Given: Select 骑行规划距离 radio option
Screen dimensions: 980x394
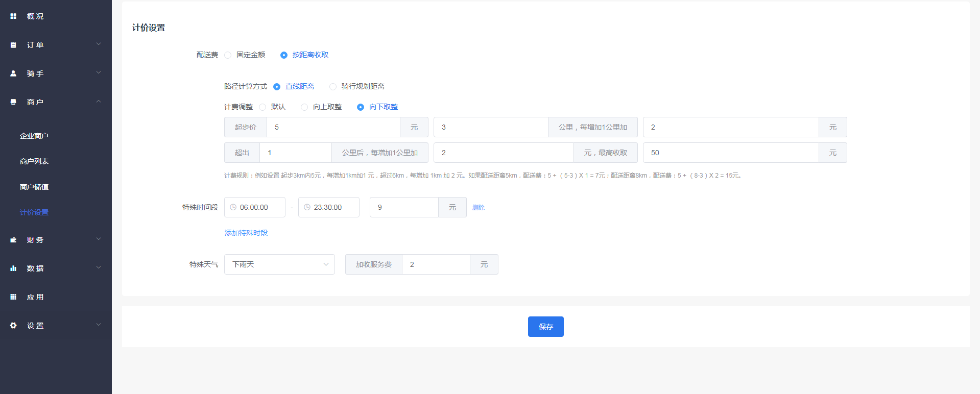Looking at the screenshot, I should coord(333,87).
